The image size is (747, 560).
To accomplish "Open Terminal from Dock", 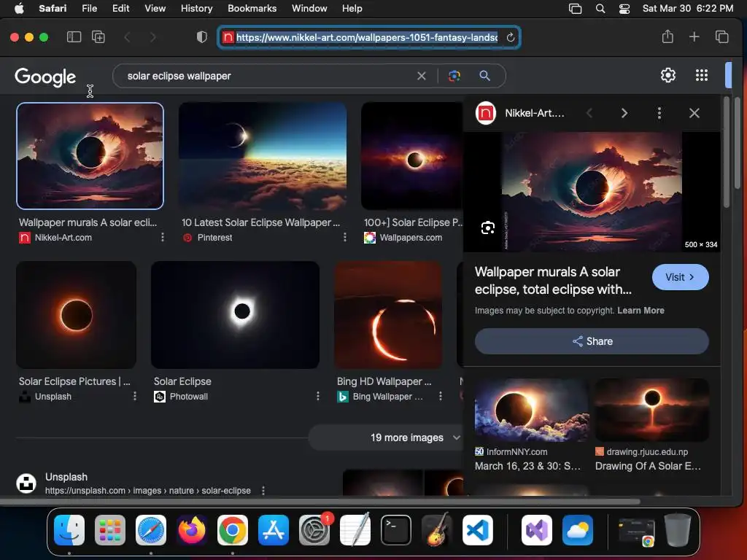I will 396,529.
